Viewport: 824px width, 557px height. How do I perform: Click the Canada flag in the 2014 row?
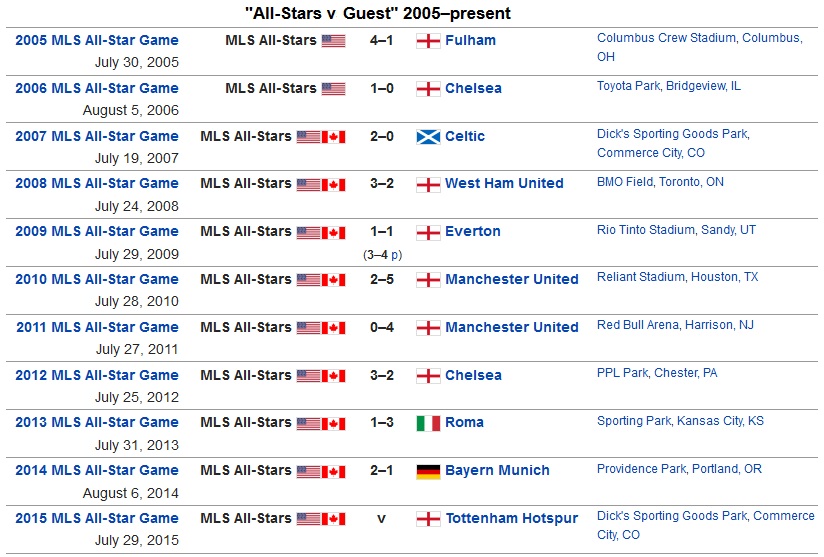pos(334,471)
